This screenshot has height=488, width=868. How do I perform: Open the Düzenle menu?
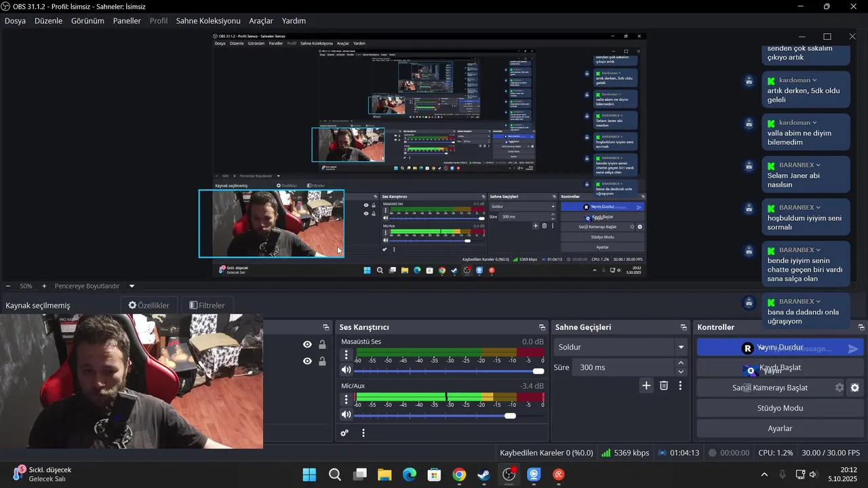click(x=48, y=20)
